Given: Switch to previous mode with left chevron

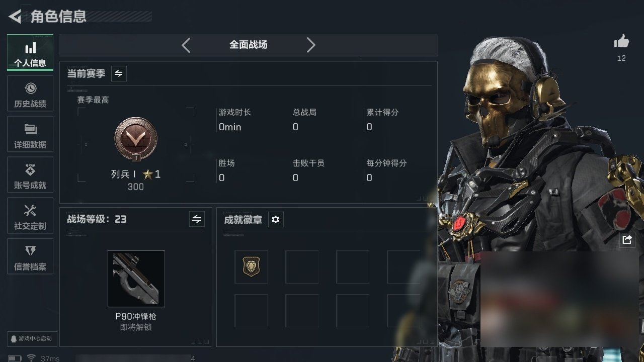Looking at the screenshot, I should (x=186, y=45).
